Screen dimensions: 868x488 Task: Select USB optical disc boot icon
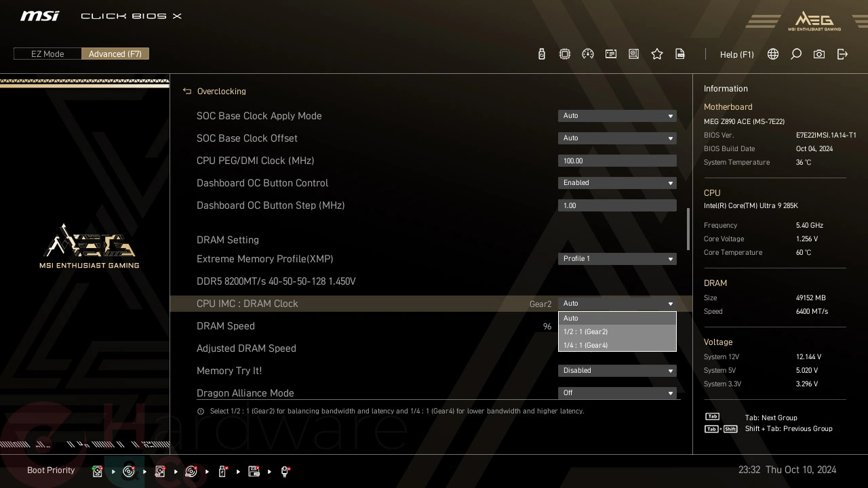point(191,471)
